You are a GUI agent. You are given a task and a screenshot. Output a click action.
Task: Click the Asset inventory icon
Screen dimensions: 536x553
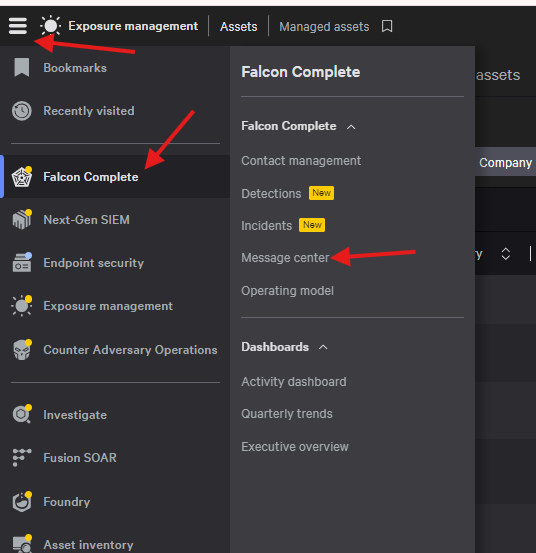click(22, 544)
